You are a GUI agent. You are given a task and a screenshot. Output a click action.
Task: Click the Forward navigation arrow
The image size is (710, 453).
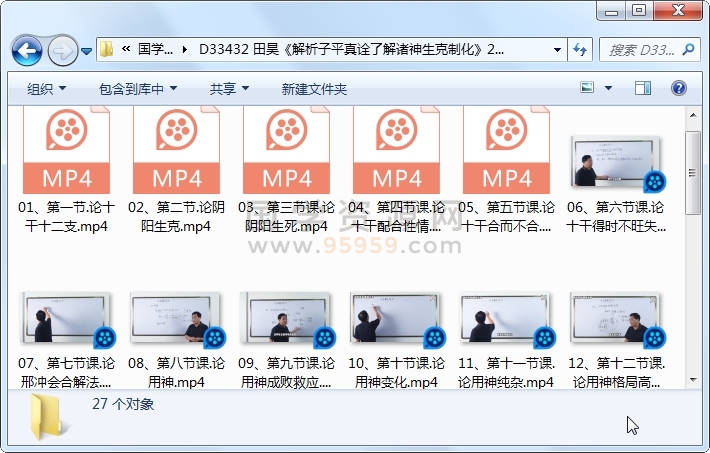[62, 51]
